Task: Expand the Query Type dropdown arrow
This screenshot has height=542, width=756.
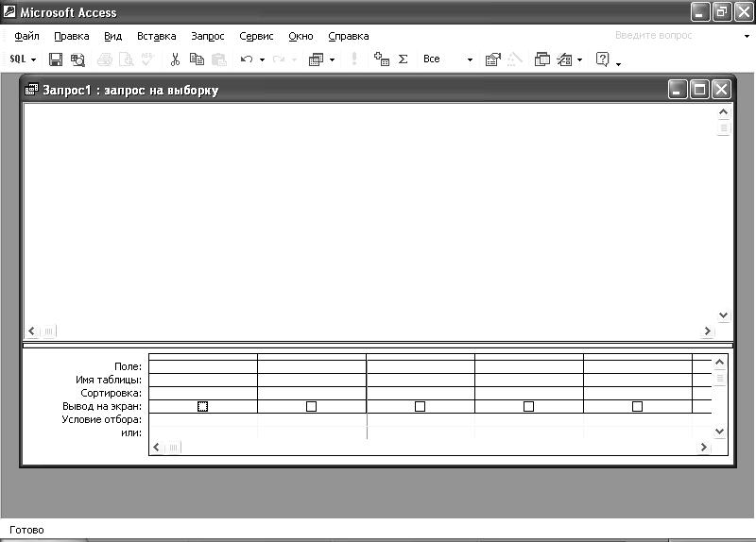Action: click(333, 59)
